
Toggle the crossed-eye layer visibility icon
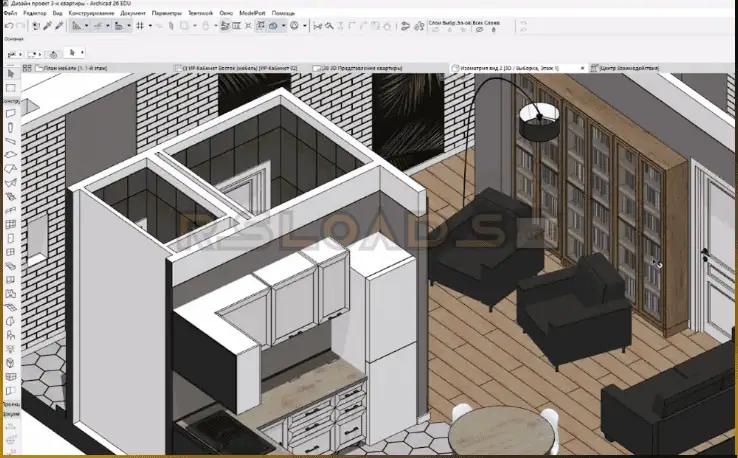coord(479,30)
